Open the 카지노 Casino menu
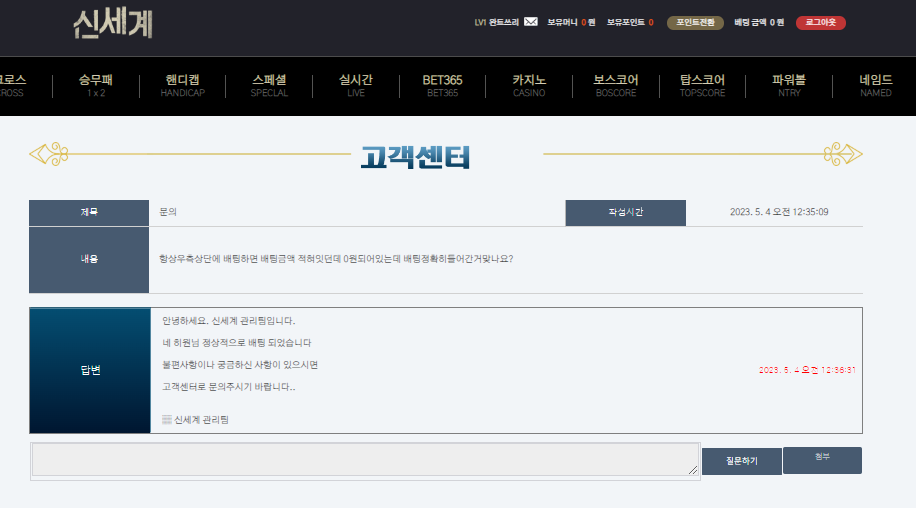Image resolution: width=916 pixels, height=508 pixels. (529, 86)
